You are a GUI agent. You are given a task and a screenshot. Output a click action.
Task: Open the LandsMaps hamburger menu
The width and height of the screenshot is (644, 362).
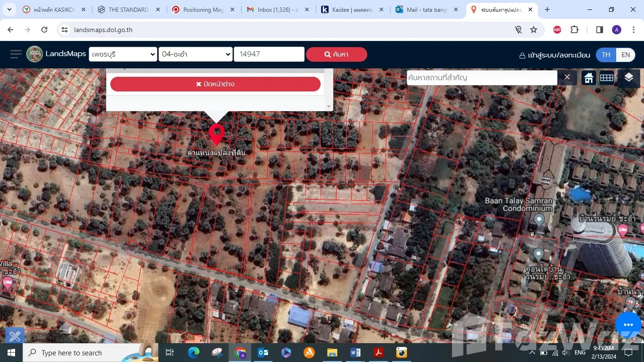(x=16, y=54)
